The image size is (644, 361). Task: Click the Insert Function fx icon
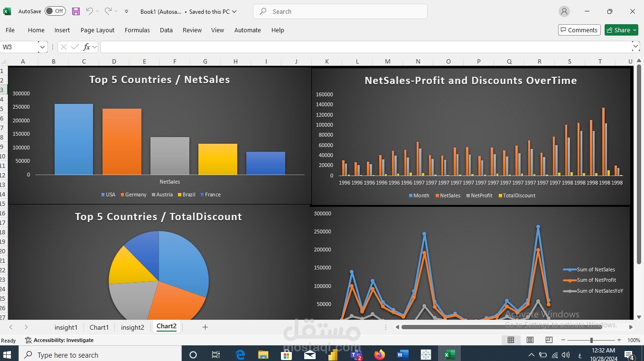click(x=86, y=47)
